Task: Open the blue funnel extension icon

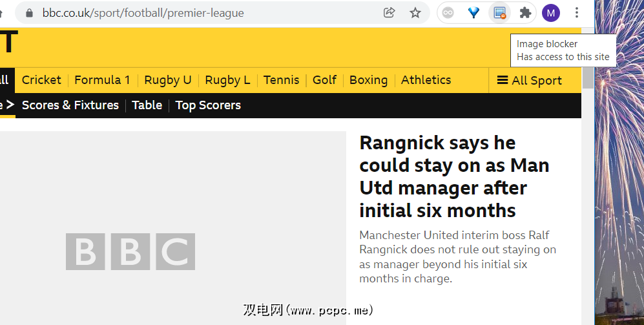Action: pos(473,13)
